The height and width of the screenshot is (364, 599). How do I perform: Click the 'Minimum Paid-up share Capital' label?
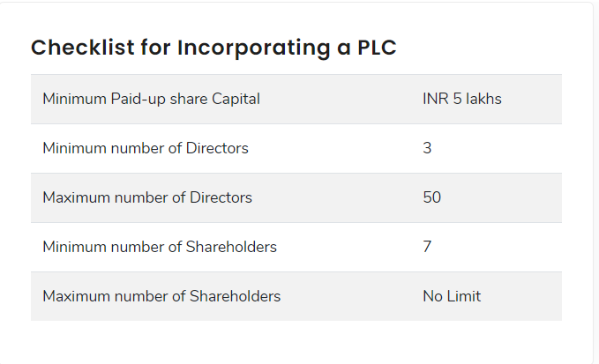tap(151, 99)
